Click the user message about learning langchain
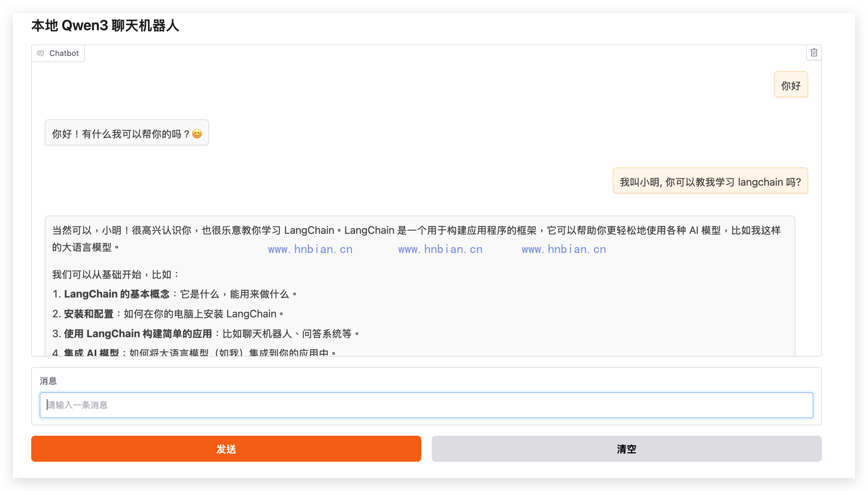The height and width of the screenshot is (491, 868). point(710,181)
